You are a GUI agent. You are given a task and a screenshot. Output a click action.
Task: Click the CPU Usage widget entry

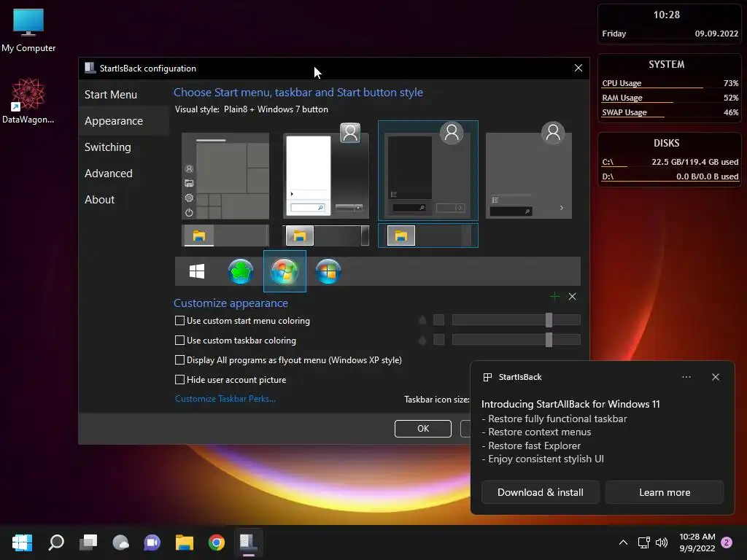(x=670, y=83)
